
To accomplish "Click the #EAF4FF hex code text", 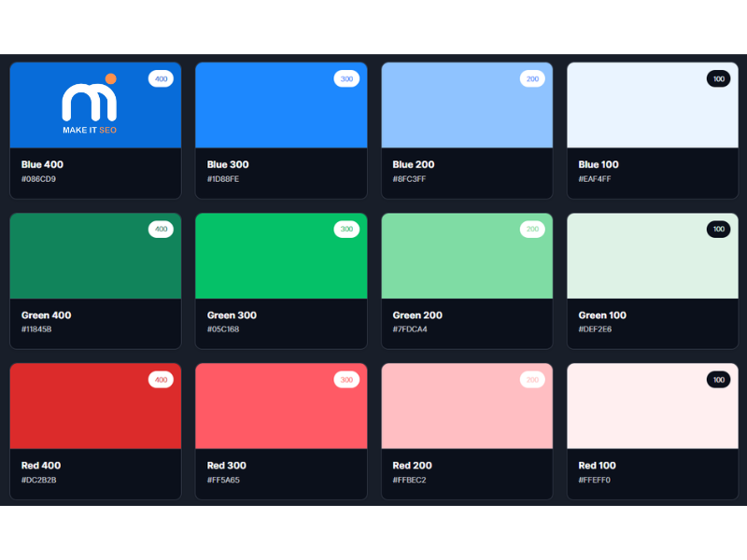I will point(597,179).
